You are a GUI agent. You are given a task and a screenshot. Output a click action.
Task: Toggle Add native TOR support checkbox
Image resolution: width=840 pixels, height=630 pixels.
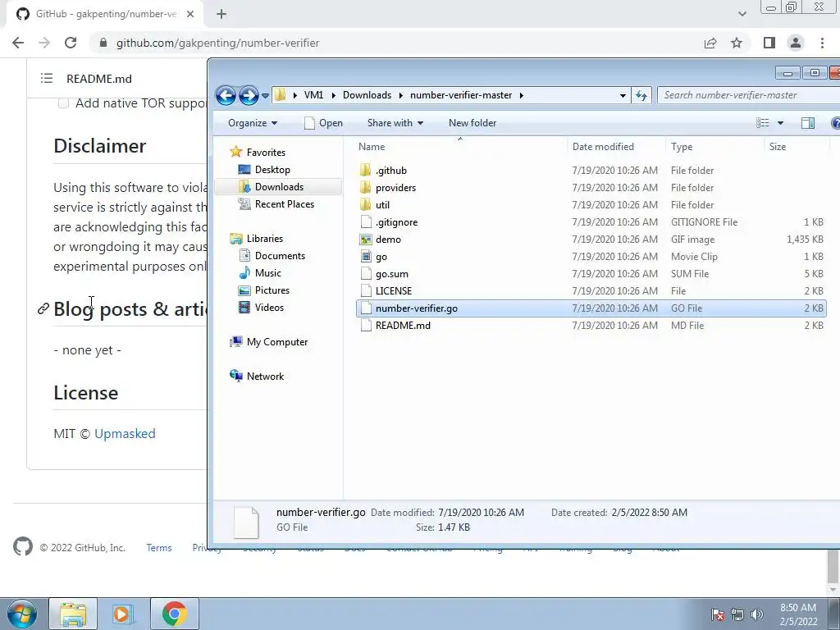(63, 103)
